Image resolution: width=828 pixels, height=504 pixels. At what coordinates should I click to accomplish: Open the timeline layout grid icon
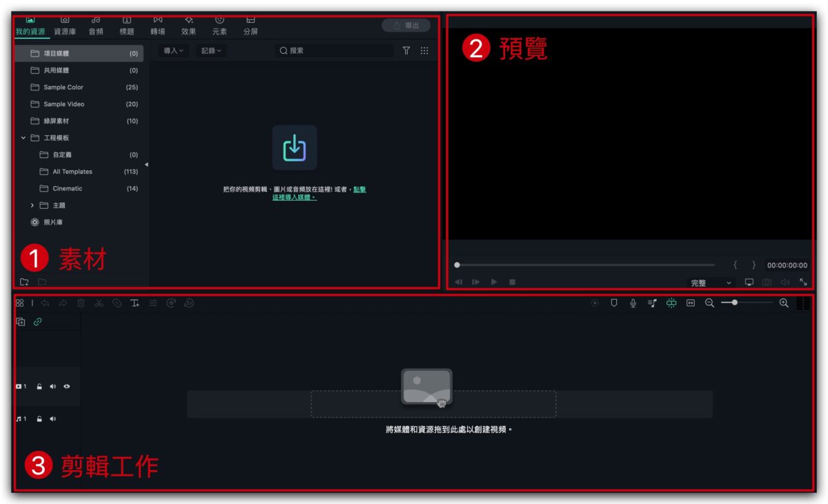[19, 303]
